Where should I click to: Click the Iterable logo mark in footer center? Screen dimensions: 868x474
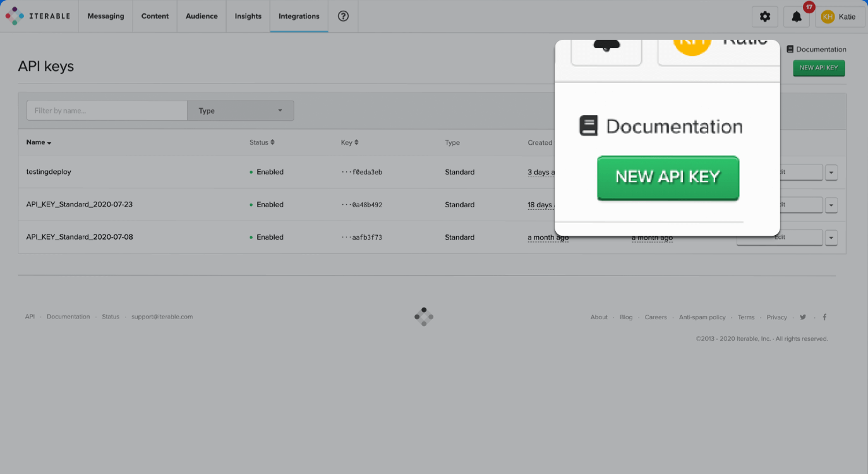(x=424, y=317)
